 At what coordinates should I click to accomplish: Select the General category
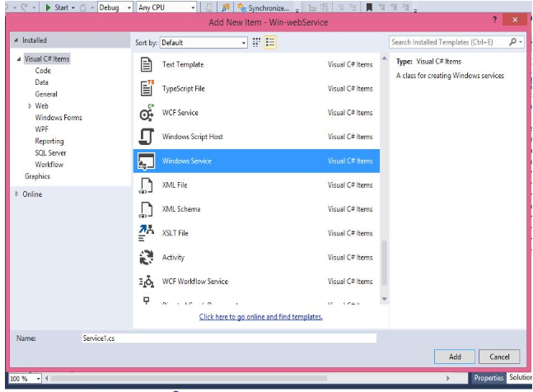pyautogui.click(x=46, y=94)
